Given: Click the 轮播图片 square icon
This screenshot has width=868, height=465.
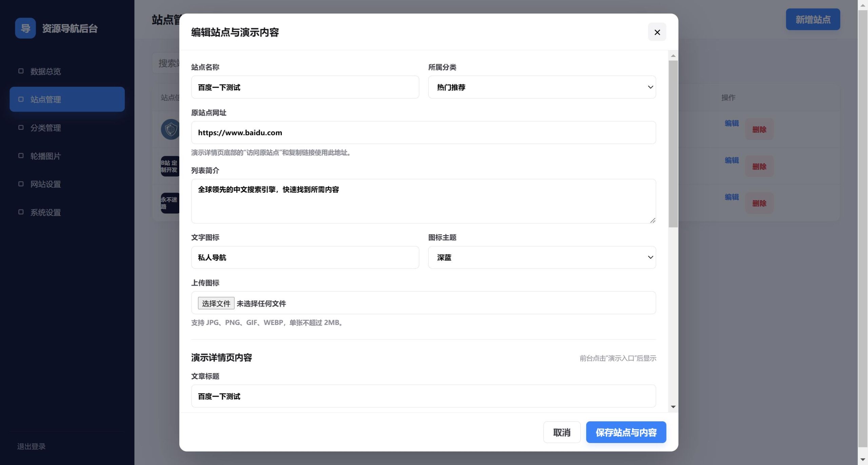Looking at the screenshot, I should tap(21, 156).
